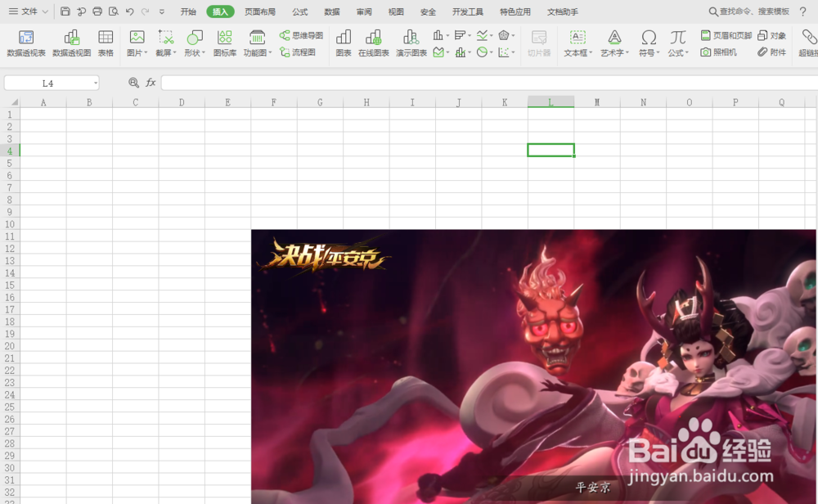Click the 演示图表 icon
818x504 pixels.
coord(411,43)
